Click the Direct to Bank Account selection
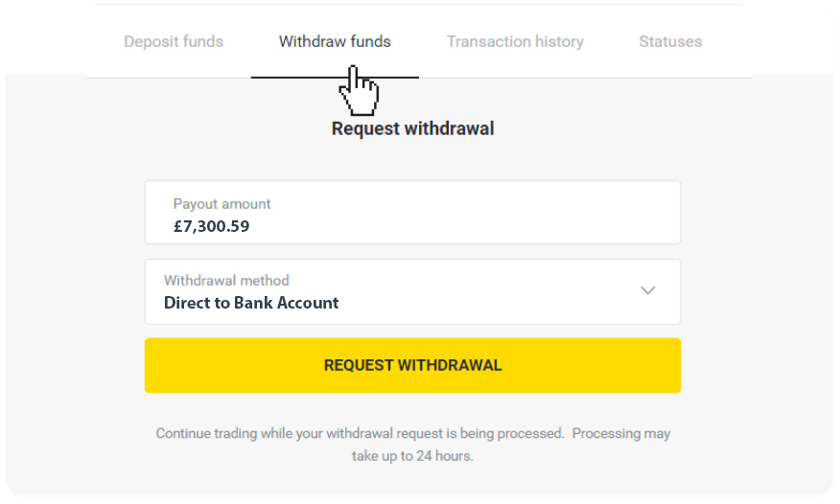This screenshot has height=504, width=840. tap(251, 303)
